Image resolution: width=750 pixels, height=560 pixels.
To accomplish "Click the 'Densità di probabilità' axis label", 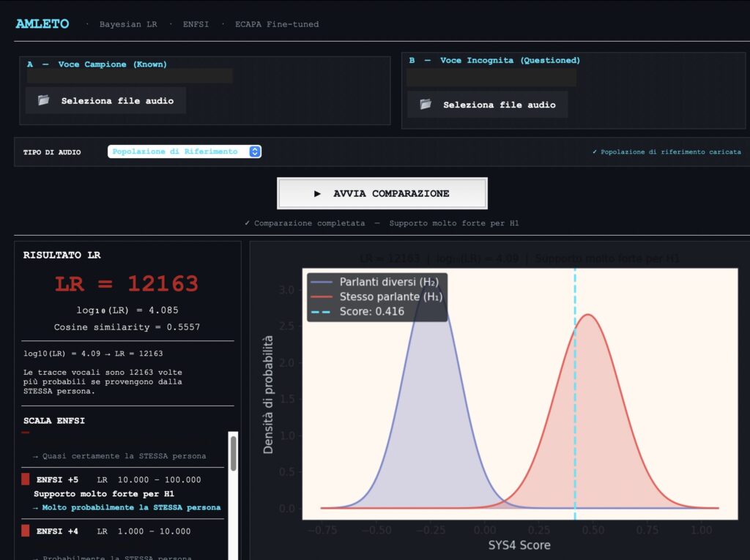I will (268, 395).
